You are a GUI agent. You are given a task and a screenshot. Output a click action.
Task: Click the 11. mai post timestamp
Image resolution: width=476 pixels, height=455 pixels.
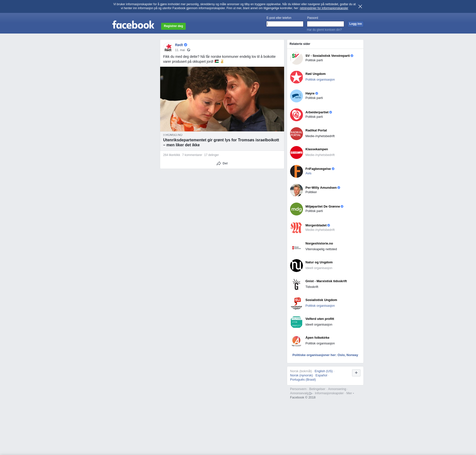coord(180,50)
